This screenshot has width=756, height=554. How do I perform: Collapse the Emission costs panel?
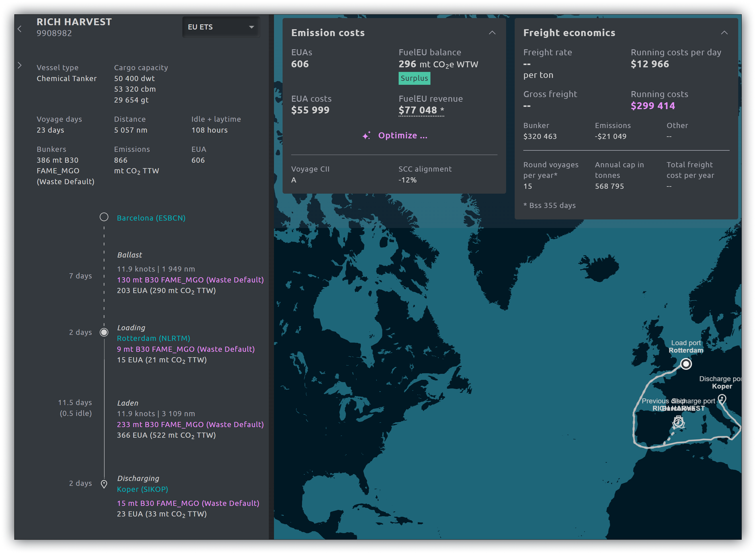pos(492,33)
